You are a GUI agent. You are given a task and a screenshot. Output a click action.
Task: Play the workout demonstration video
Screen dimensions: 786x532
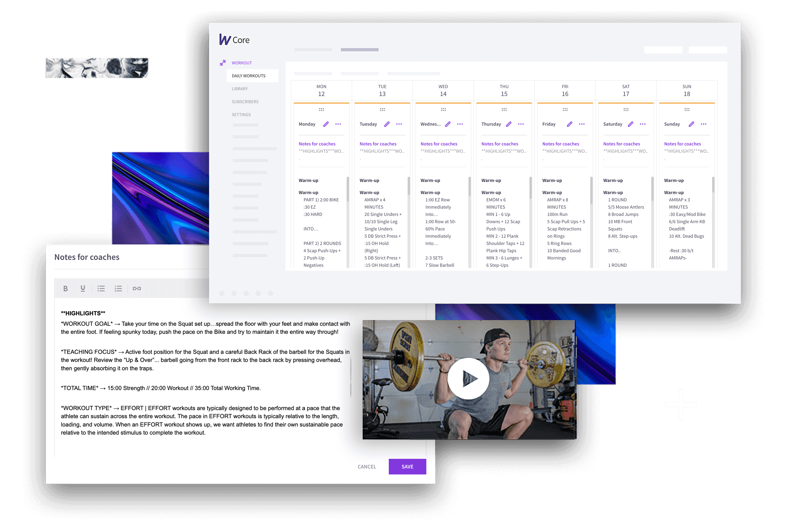point(469,378)
